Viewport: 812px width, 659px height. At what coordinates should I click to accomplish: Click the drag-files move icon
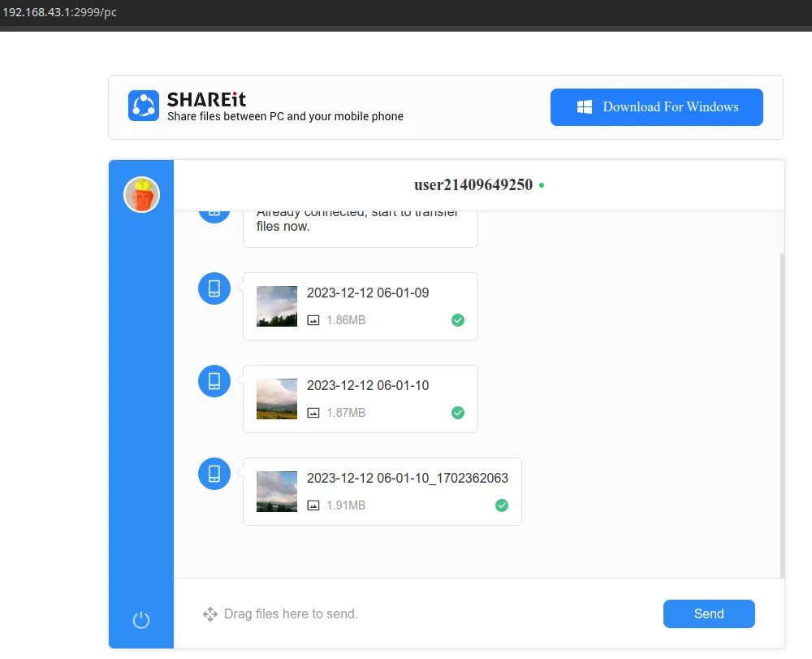[210, 614]
